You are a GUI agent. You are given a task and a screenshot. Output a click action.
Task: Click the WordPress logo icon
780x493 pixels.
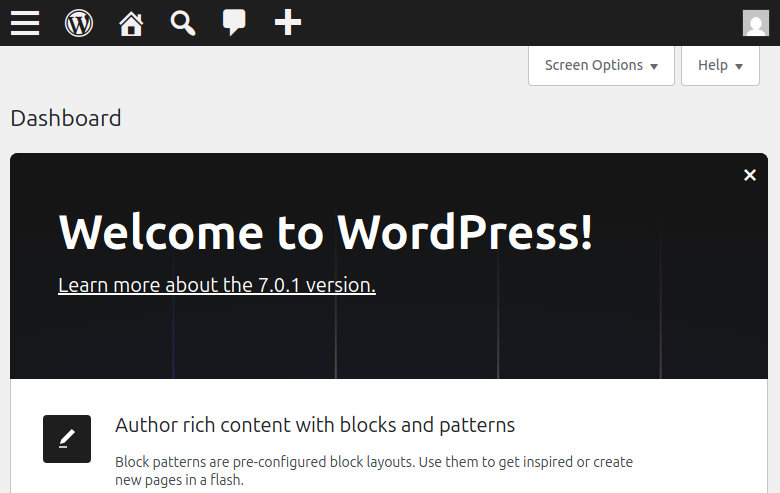[x=79, y=23]
